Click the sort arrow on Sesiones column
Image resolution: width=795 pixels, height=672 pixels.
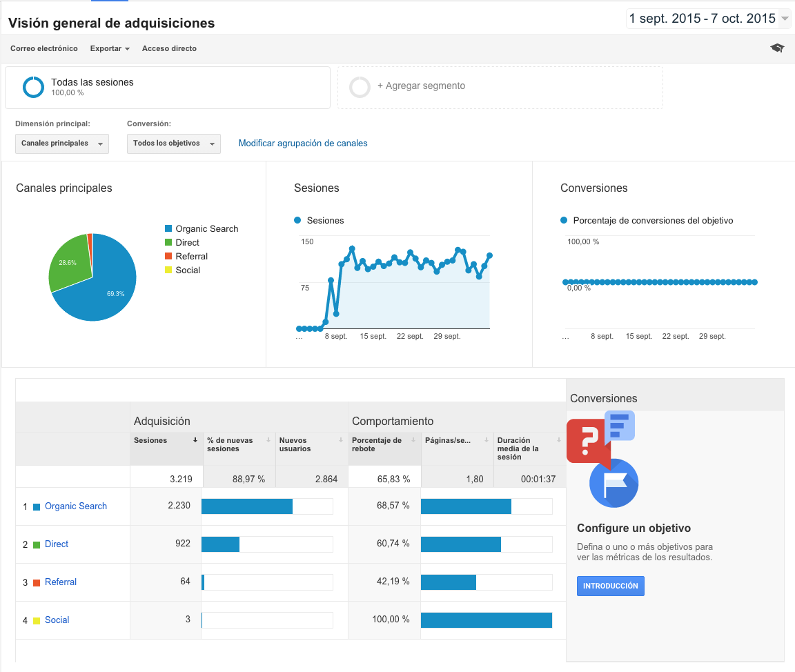[195, 440]
